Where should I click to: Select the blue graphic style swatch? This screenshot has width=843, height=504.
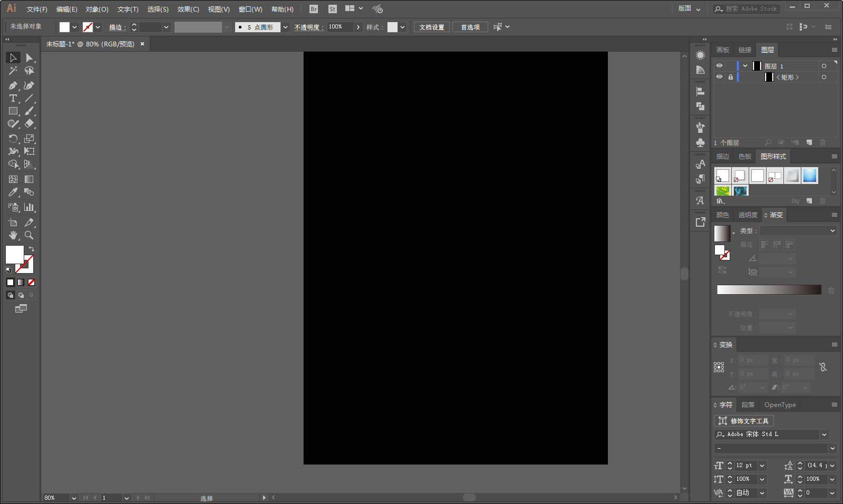(810, 176)
